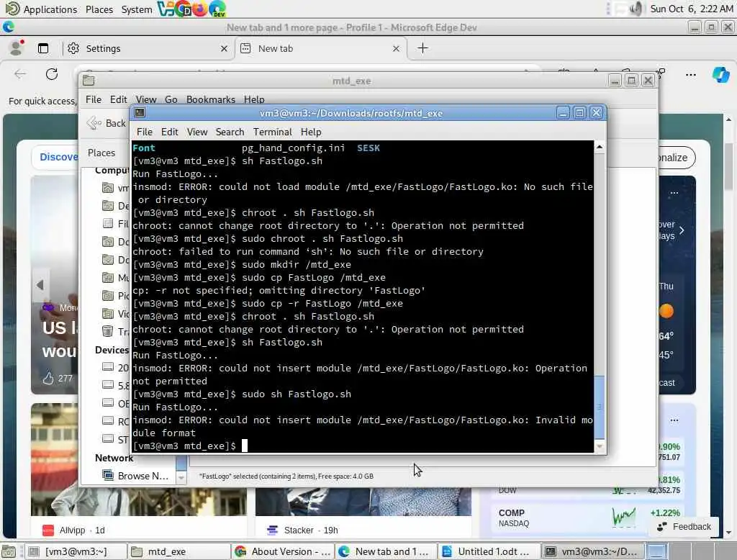Open Edge tab actions menu icon
737x560 pixels.
(x=43, y=48)
